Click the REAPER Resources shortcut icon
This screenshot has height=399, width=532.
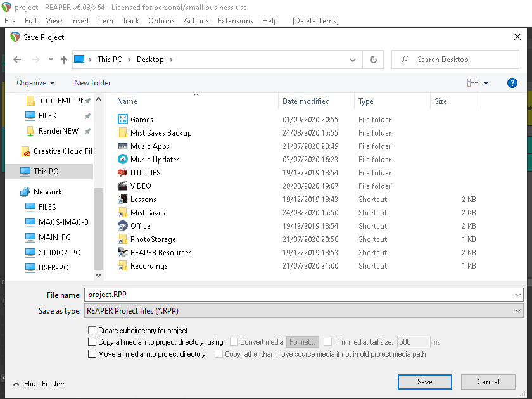click(122, 252)
